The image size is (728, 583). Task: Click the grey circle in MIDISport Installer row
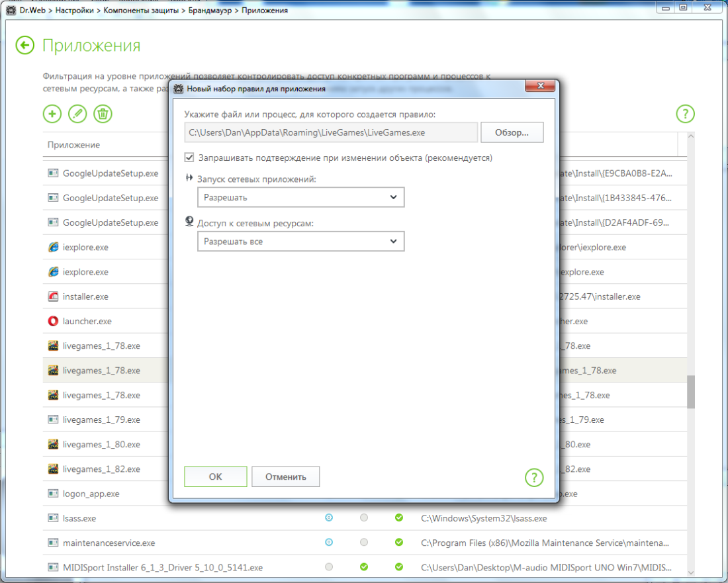(x=329, y=566)
